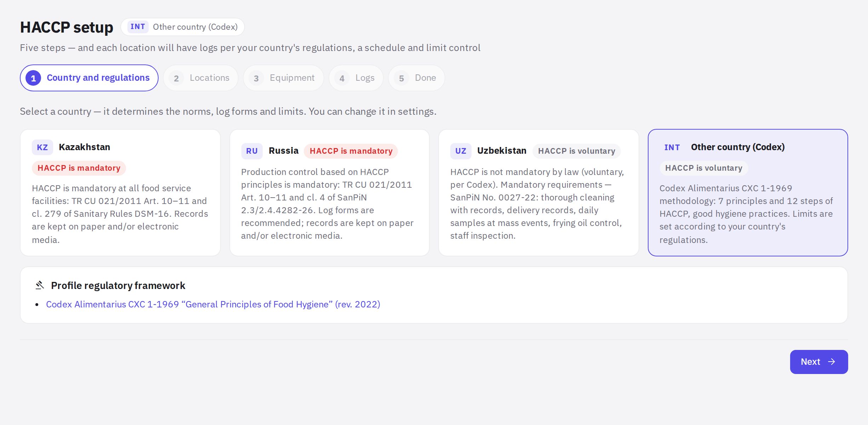Image resolution: width=868 pixels, height=425 pixels.
Task: Click the INT badge beside the HACCP setup title
Action: tap(138, 27)
